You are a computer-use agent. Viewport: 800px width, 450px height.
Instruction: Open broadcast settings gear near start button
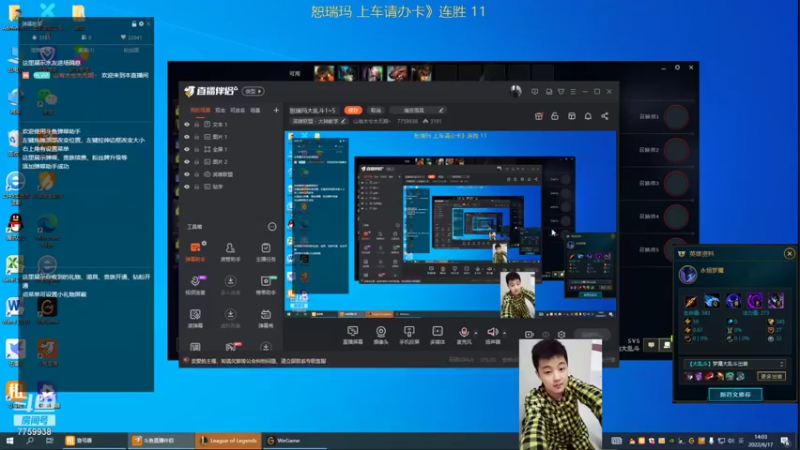(561, 335)
